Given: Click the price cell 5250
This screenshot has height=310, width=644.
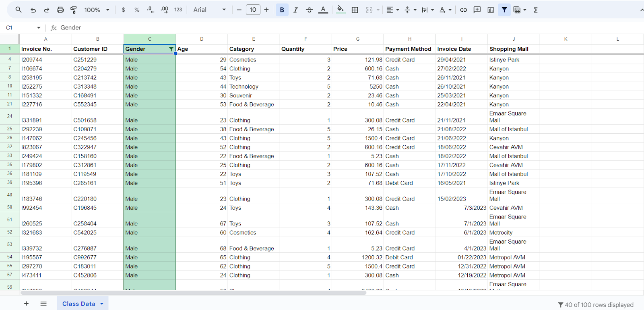Looking at the screenshot, I should click(x=358, y=87).
